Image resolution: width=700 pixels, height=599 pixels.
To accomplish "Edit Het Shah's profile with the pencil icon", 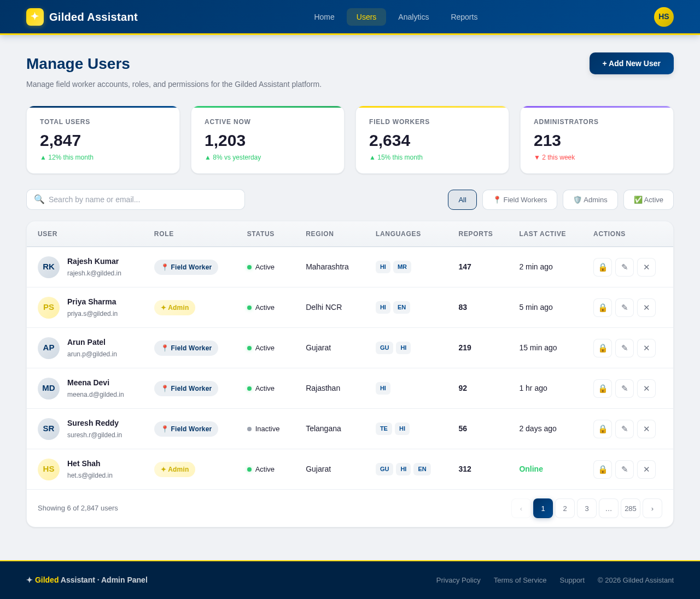I will point(624,468).
